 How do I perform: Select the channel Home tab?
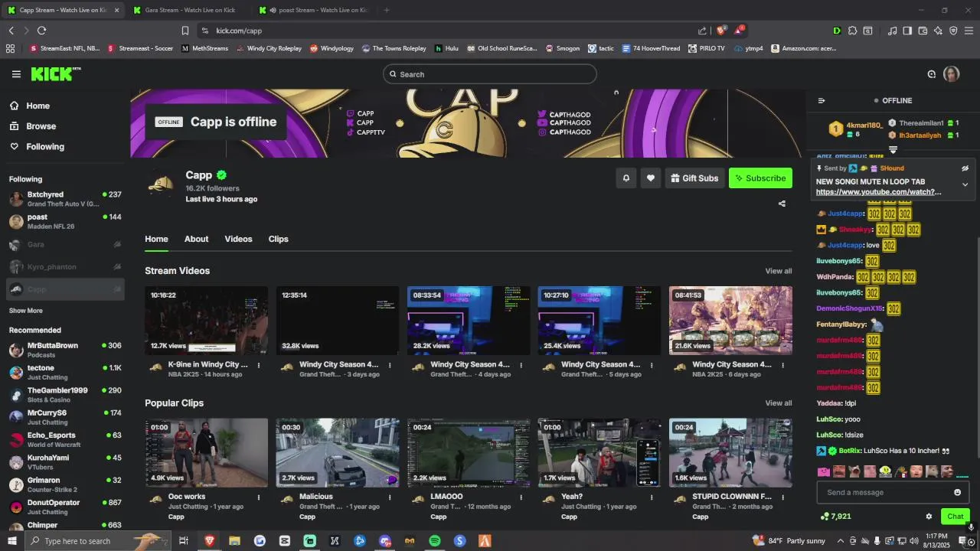[156, 239]
